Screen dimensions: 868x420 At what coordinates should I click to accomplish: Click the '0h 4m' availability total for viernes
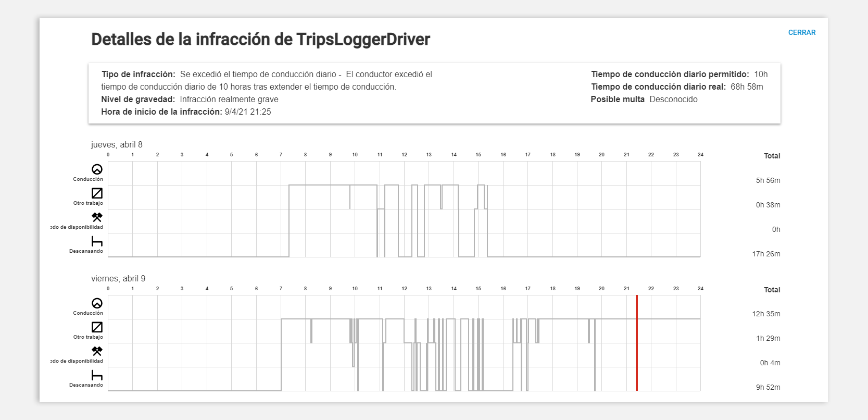coord(770,363)
